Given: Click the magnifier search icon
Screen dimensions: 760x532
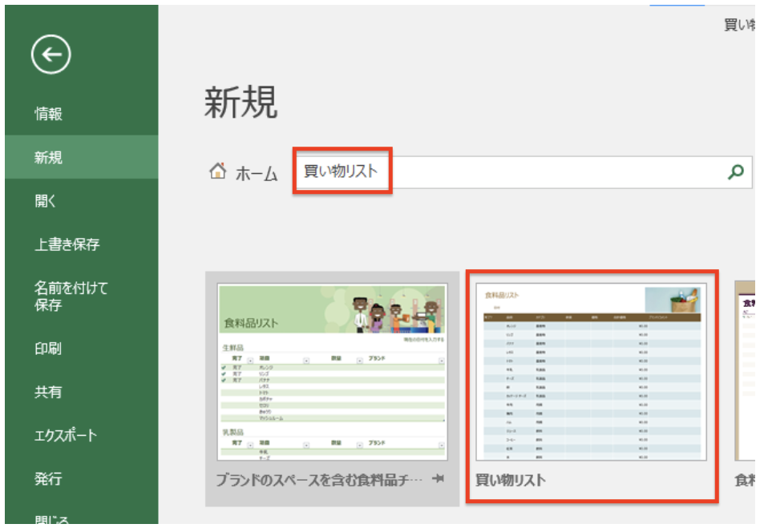Looking at the screenshot, I should (735, 171).
